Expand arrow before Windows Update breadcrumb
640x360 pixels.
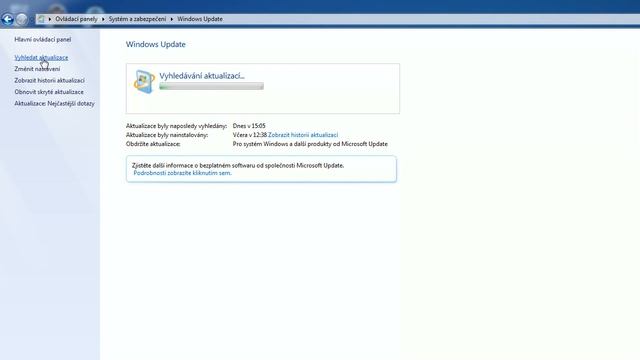coord(172,19)
